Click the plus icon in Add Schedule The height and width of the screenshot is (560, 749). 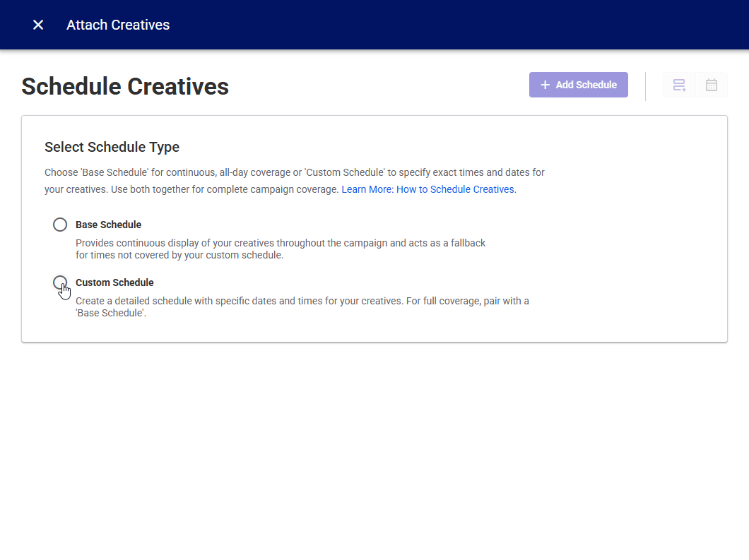[x=545, y=85]
